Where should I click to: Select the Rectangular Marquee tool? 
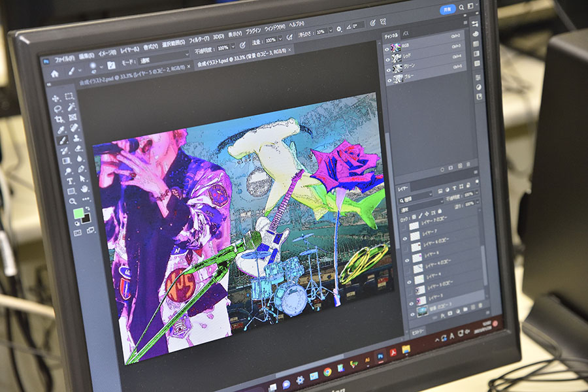point(69,97)
